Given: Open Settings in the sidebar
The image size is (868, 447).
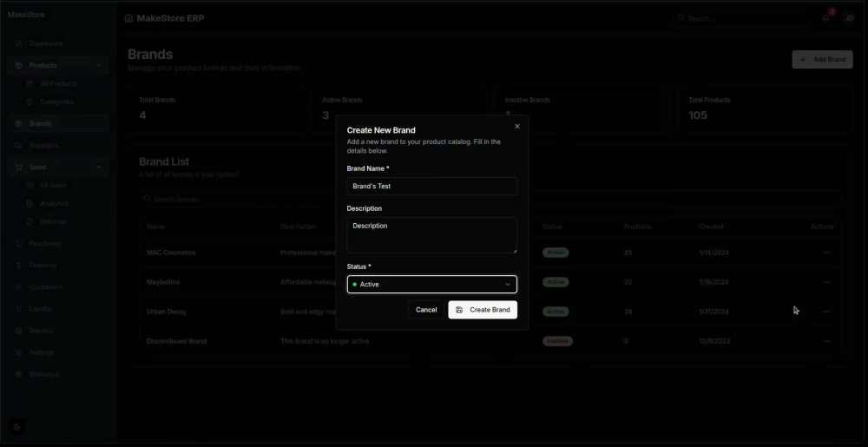Looking at the screenshot, I should pos(58,352).
